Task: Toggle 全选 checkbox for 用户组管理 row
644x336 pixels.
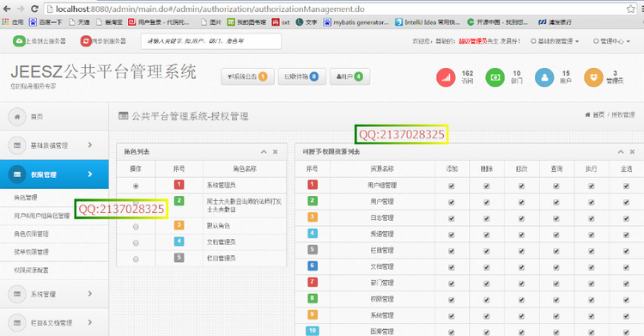Action: 626,186
